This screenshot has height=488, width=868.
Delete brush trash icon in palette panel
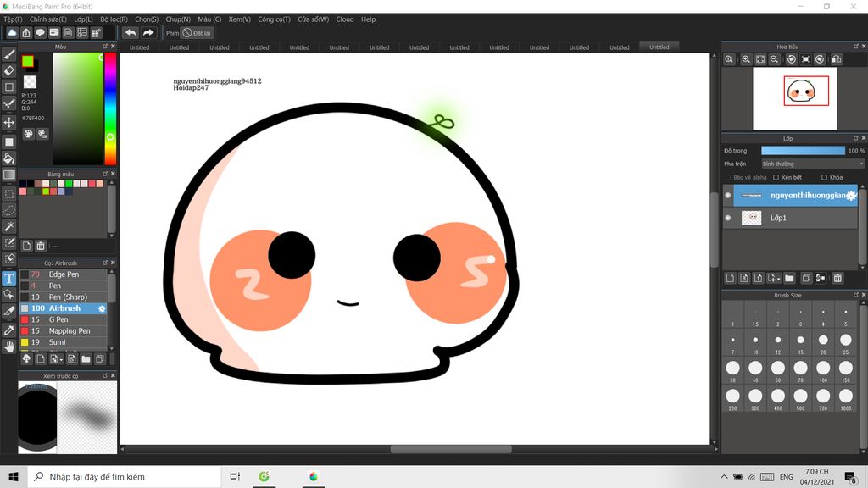[x=41, y=246]
